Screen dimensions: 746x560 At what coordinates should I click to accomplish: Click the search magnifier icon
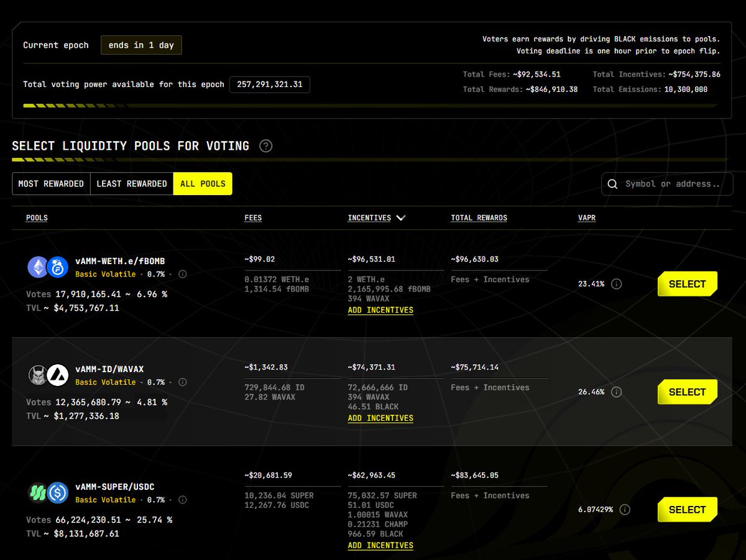(x=612, y=184)
